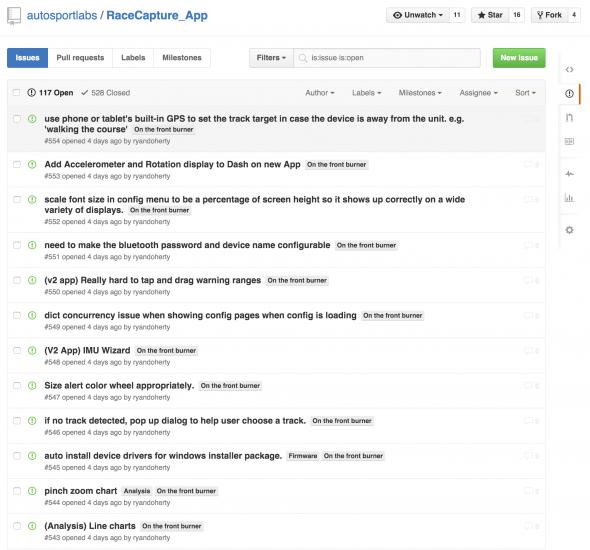Check the box for Add Accelerometer issue
Viewport: 590px width, 550px height.
tap(17, 164)
